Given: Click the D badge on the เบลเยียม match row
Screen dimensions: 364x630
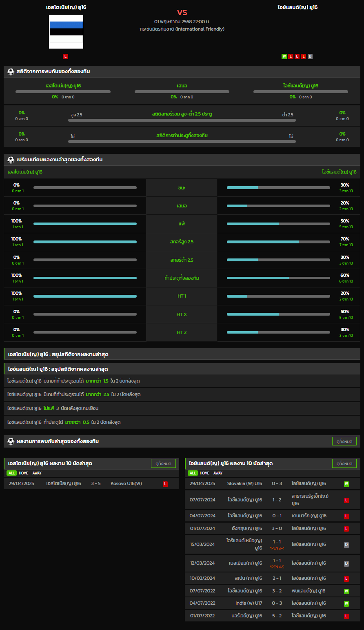Looking at the screenshot, I should click(346, 563).
